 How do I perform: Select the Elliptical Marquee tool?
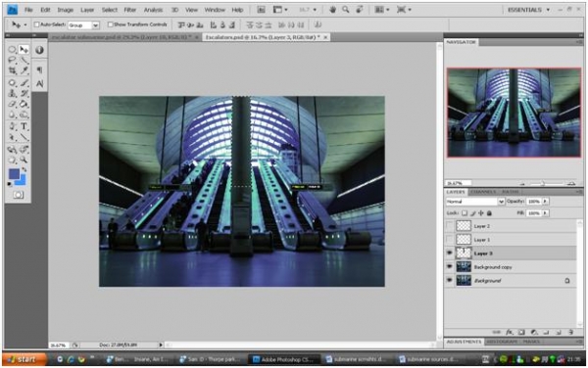tap(12, 49)
